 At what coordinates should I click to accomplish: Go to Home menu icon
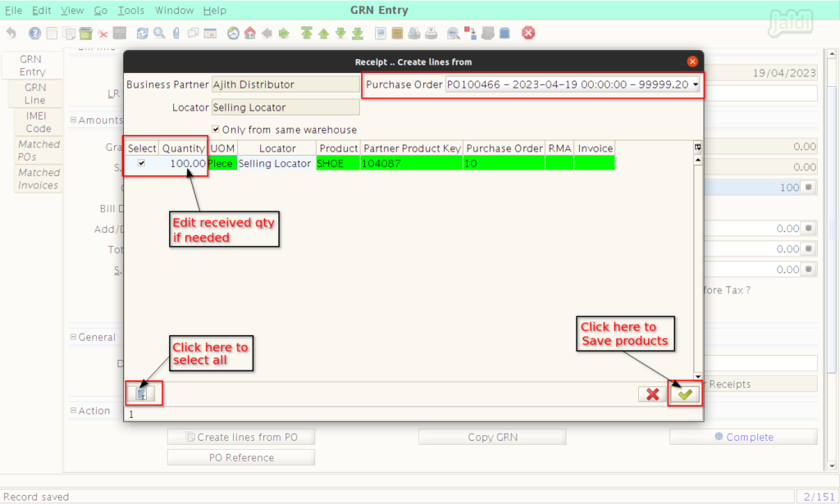point(250,33)
